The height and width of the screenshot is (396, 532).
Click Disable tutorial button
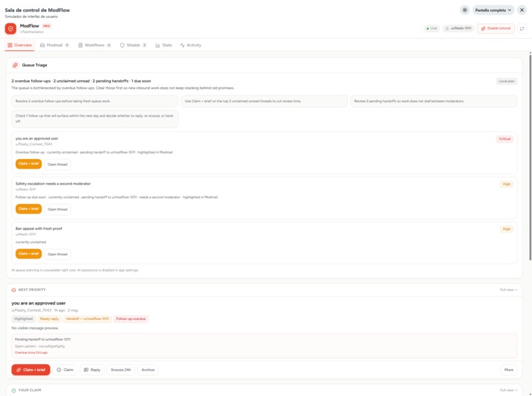496,28
